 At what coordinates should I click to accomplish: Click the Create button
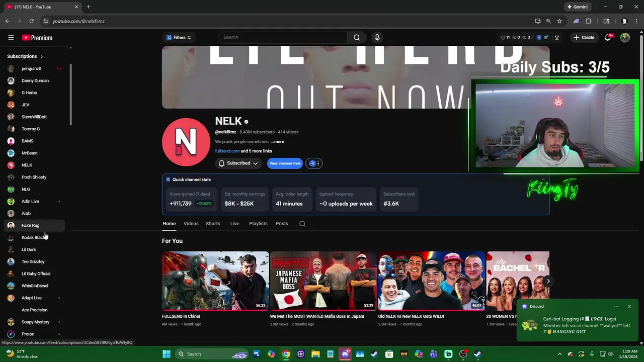[584, 38]
